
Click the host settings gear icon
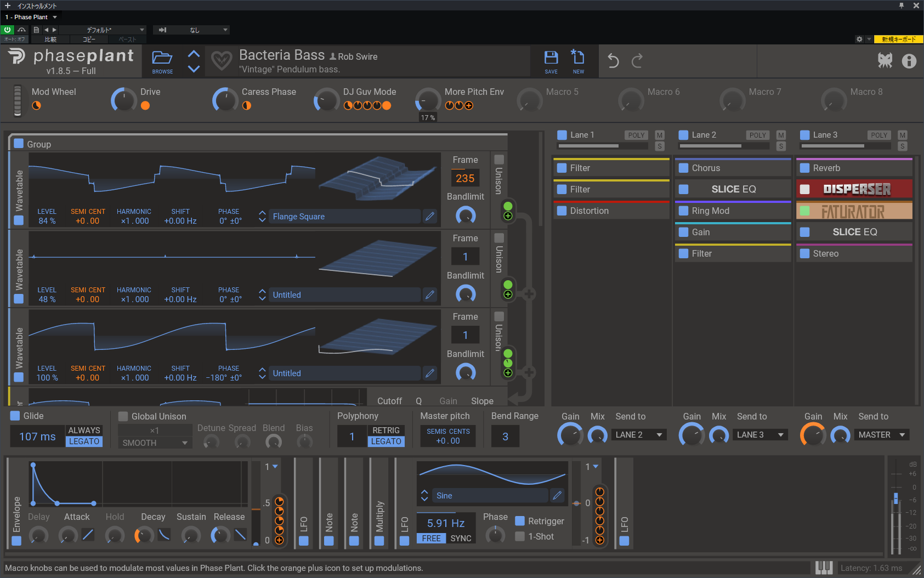859,39
